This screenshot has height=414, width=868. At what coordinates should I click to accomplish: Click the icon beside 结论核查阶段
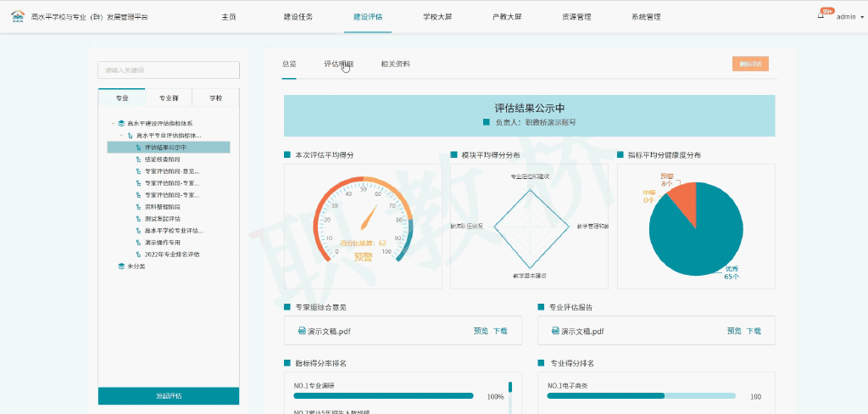(138, 159)
